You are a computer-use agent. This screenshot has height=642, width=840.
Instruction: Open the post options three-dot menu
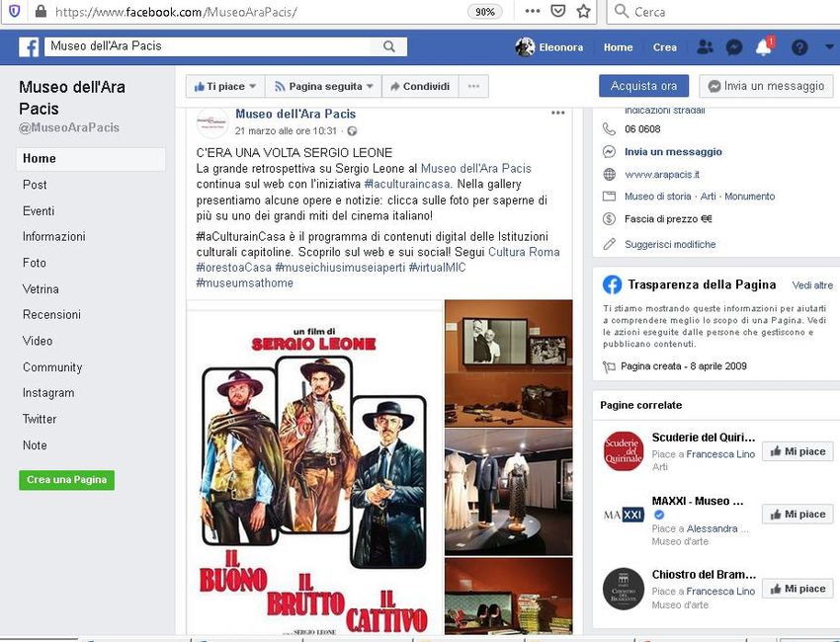(x=558, y=114)
